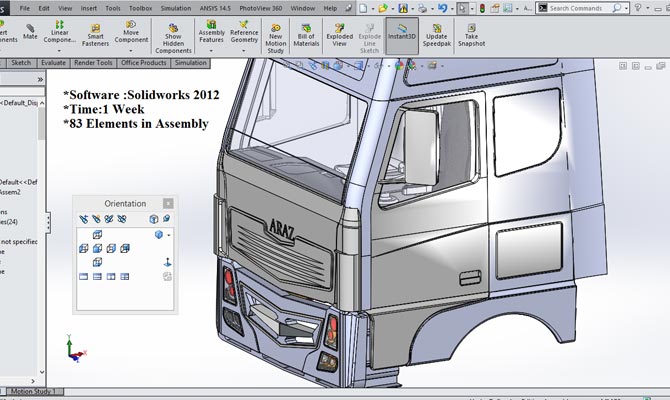The height and width of the screenshot is (400, 670).
Task: Close the Orientation dialog
Action: click(168, 203)
